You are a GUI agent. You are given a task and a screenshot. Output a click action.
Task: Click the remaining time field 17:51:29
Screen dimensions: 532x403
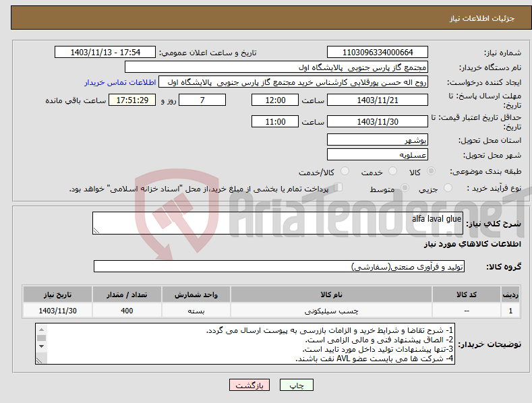(x=132, y=100)
